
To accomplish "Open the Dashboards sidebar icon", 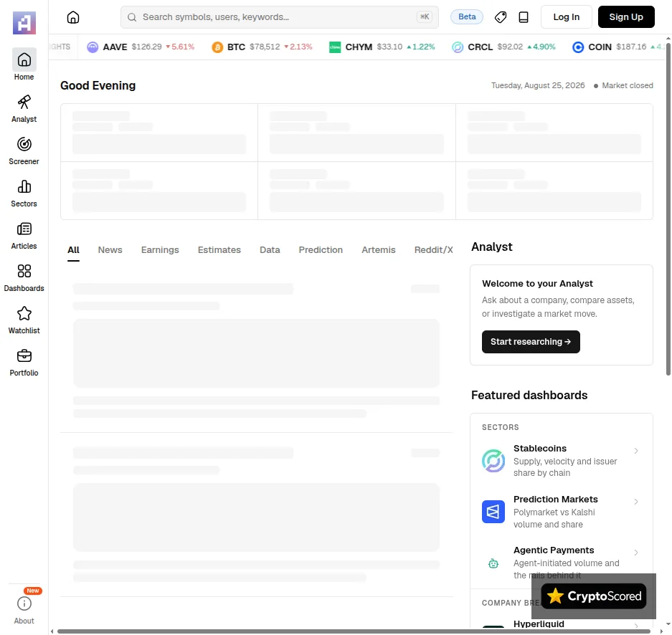I will click(24, 271).
